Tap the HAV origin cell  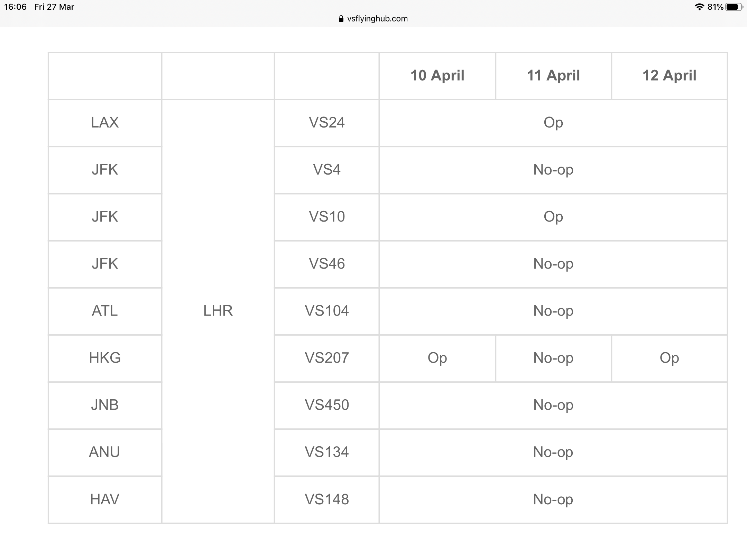click(105, 500)
